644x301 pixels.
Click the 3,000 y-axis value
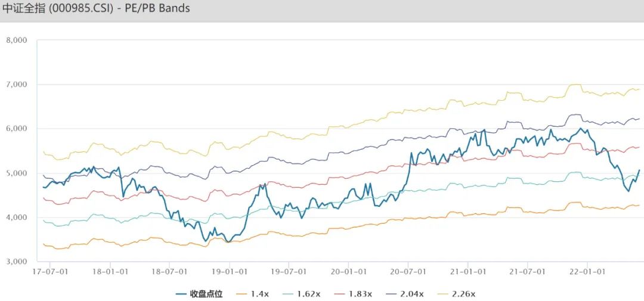pyautogui.click(x=16, y=262)
